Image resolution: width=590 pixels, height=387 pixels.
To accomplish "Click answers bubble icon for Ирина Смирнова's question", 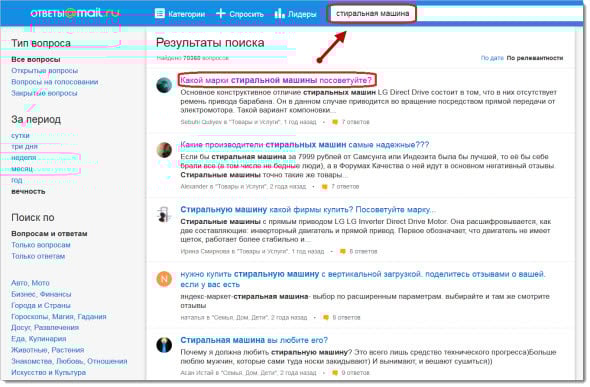I will coord(342,252).
